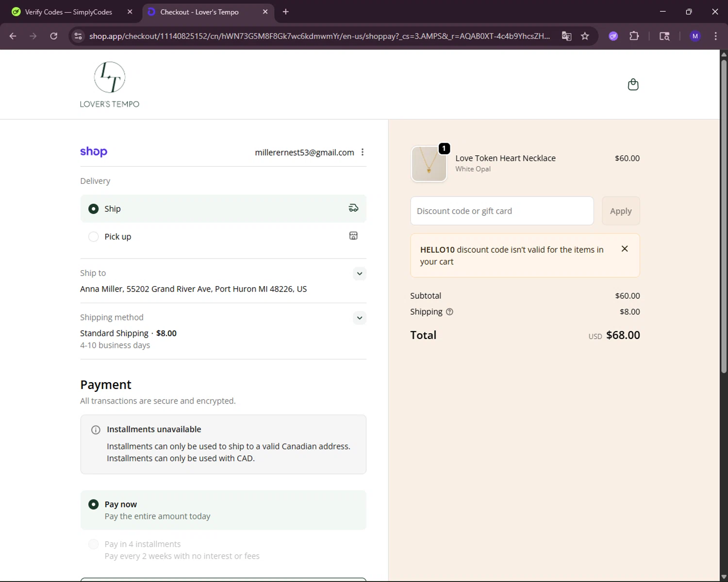Click the purple shop logo
Viewport: 728px width, 582px height.
[x=94, y=152]
